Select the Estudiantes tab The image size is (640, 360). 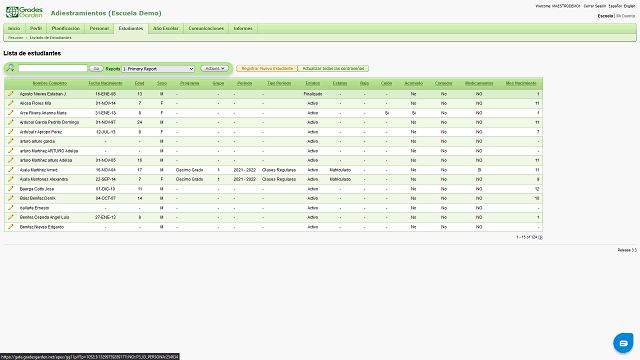click(131, 29)
